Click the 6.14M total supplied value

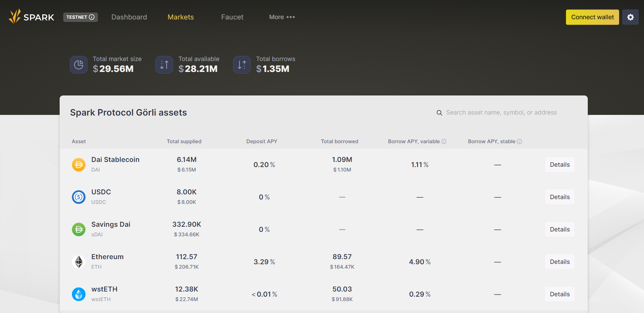[x=187, y=160]
